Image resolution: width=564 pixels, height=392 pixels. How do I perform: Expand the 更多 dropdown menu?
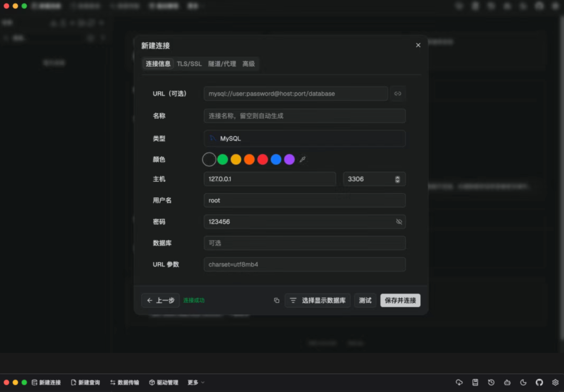(196, 382)
